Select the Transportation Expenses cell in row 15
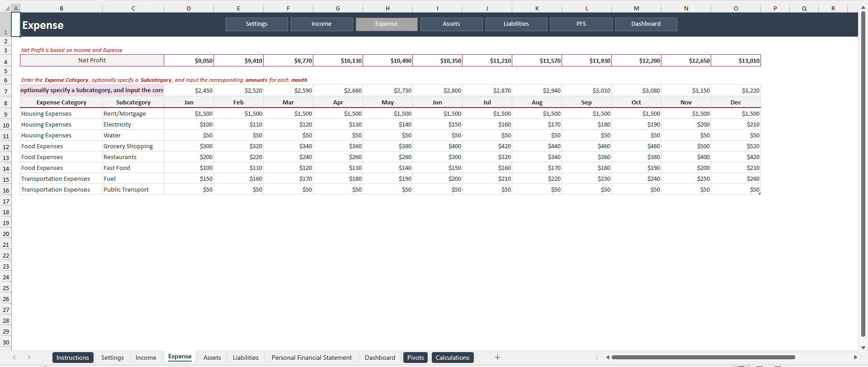Screen dimensions: 868x367 tap(61, 179)
